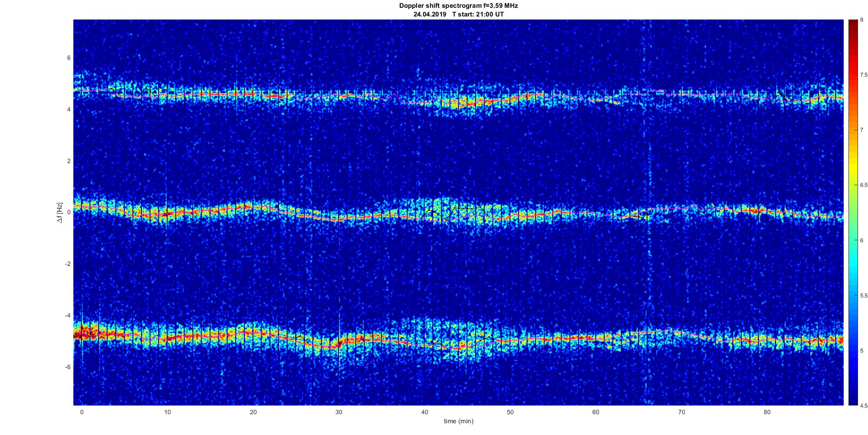This screenshot has height=435, width=868.
Task: Click the colorbar tick label 7.5
Action: pos(864,75)
